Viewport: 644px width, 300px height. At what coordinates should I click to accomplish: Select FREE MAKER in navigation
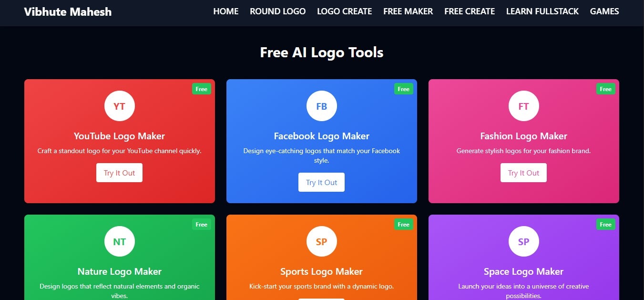[x=408, y=11]
